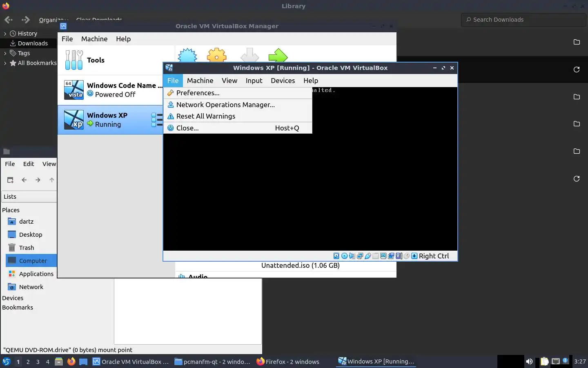588x368 pixels.
Task: Open the USB devices indicator in VM status bar
Action: pyautogui.click(x=367, y=256)
